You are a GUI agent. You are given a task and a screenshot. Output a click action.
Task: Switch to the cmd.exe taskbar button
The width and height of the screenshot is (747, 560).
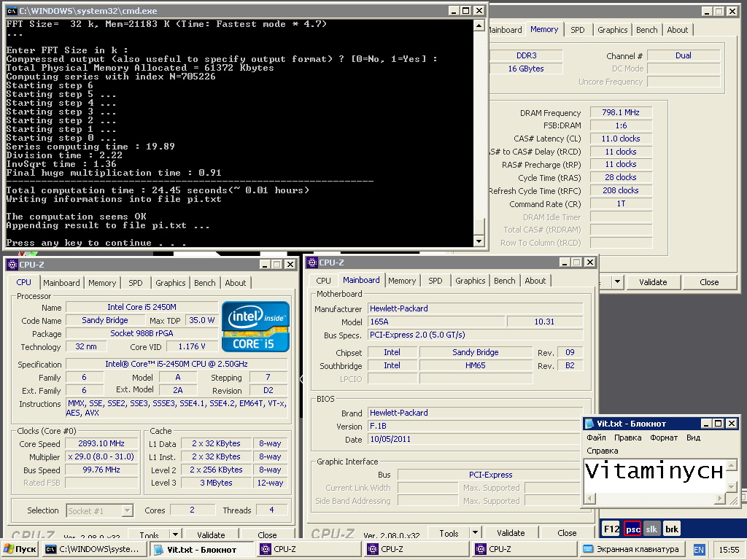94,549
